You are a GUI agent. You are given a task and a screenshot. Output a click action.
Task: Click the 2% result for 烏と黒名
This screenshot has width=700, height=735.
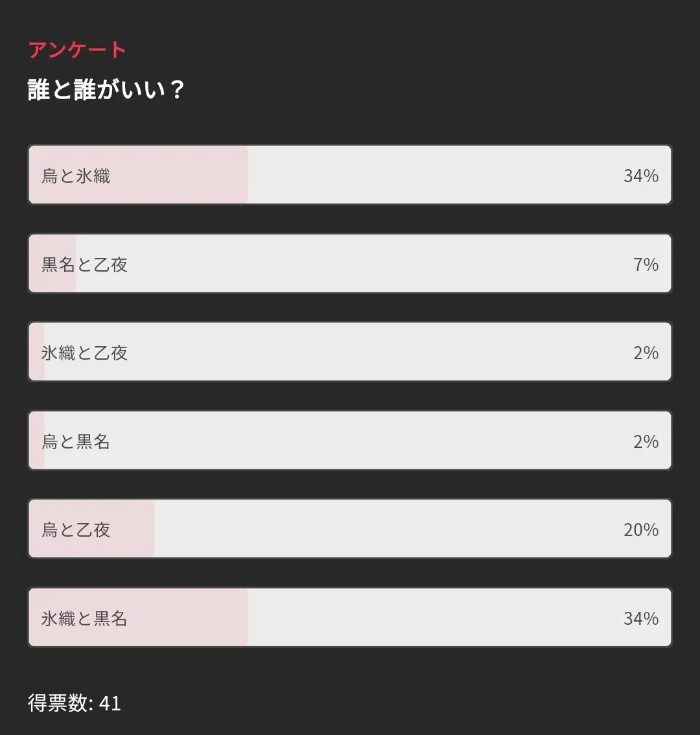(x=646, y=441)
